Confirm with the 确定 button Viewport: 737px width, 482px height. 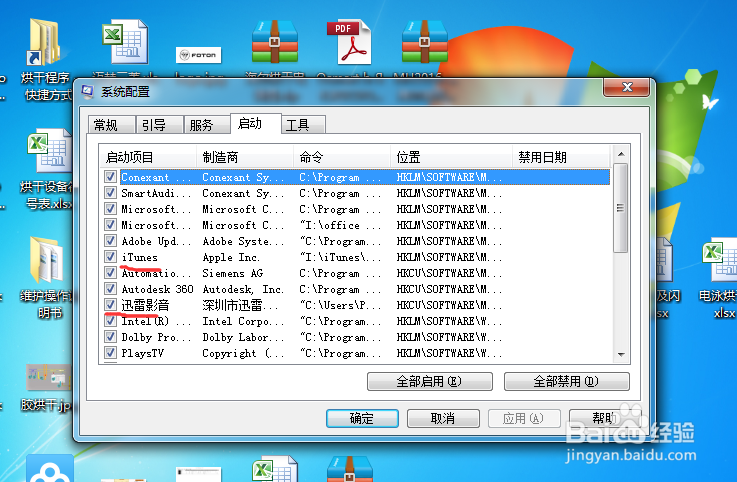pyautogui.click(x=362, y=418)
